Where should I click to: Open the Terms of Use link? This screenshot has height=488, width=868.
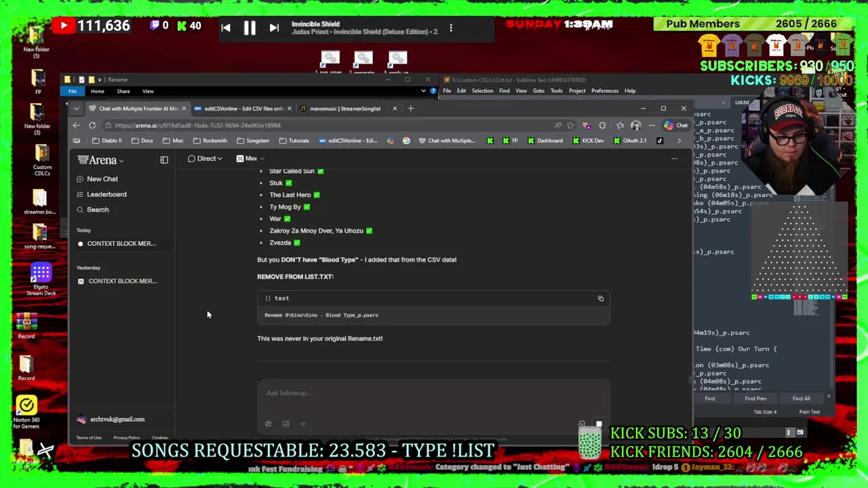[x=89, y=438]
